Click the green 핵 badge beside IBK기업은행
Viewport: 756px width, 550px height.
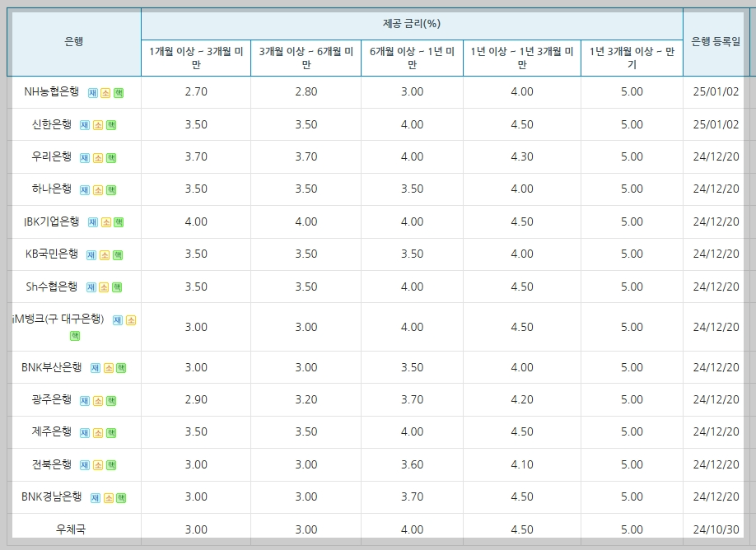119,222
